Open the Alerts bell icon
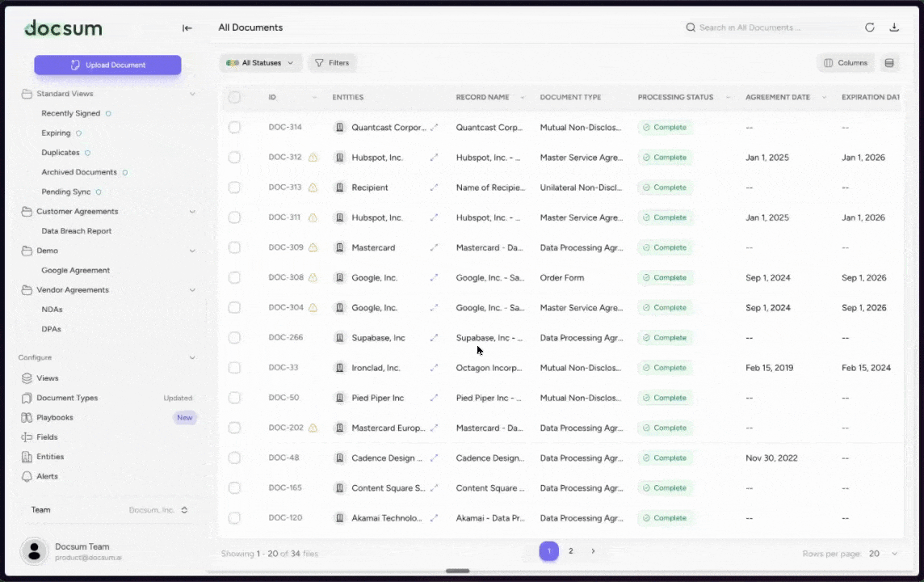924x582 pixels. [27, 476]
